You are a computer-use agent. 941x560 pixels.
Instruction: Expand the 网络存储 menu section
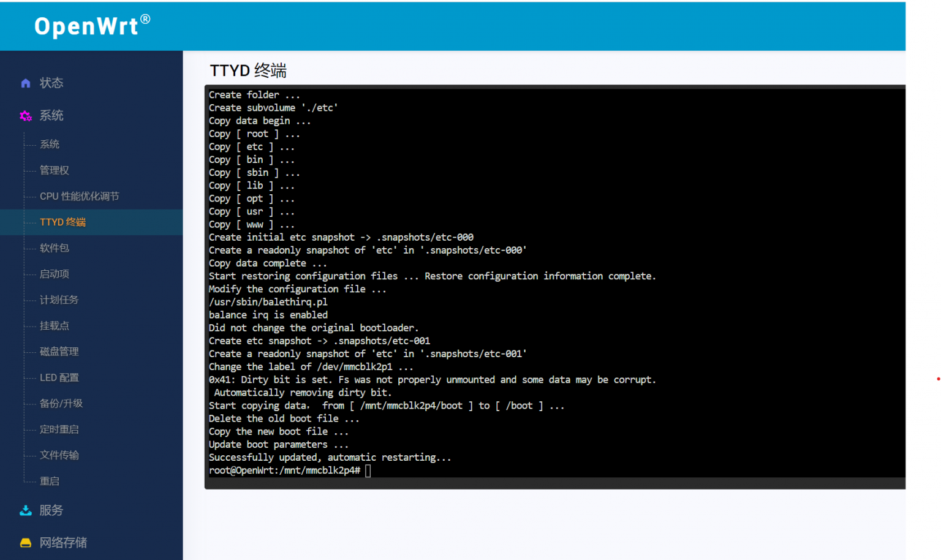point(63,543)
